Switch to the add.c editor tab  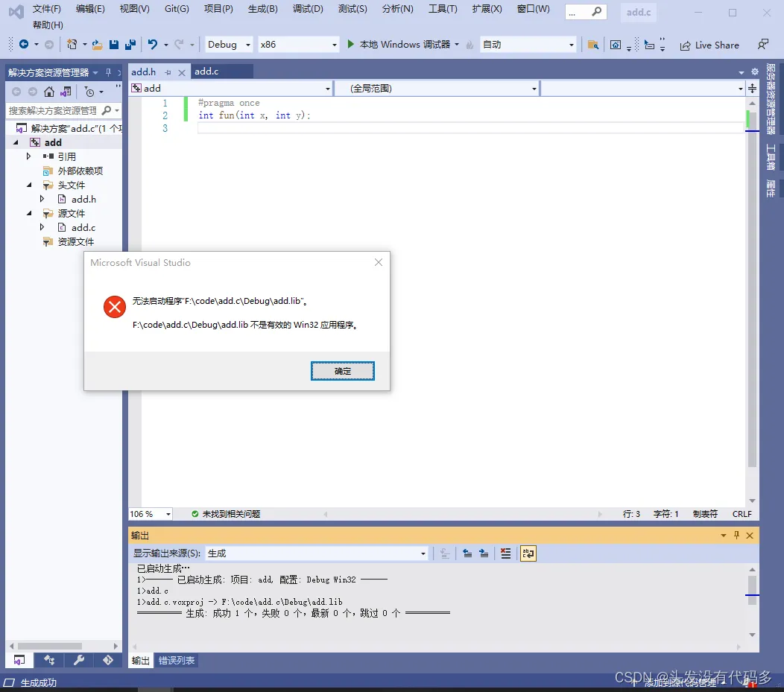click(x=206, y=72)
